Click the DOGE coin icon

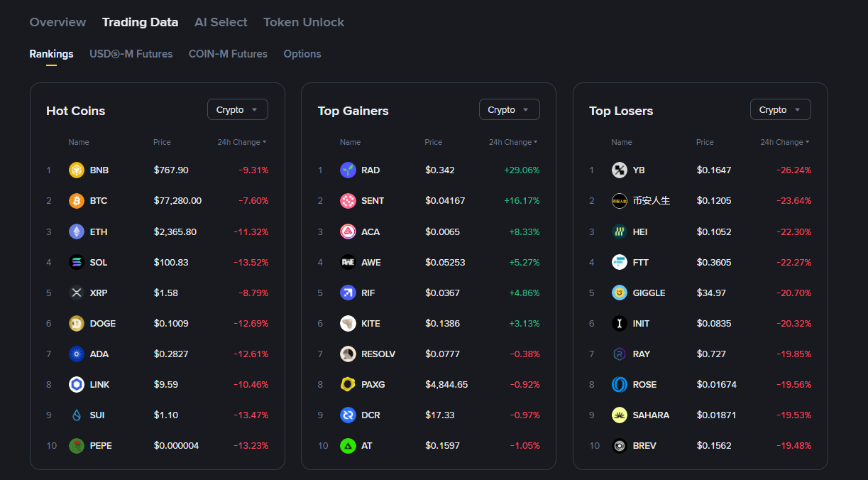pyautogui.click(x=77, y=323)
